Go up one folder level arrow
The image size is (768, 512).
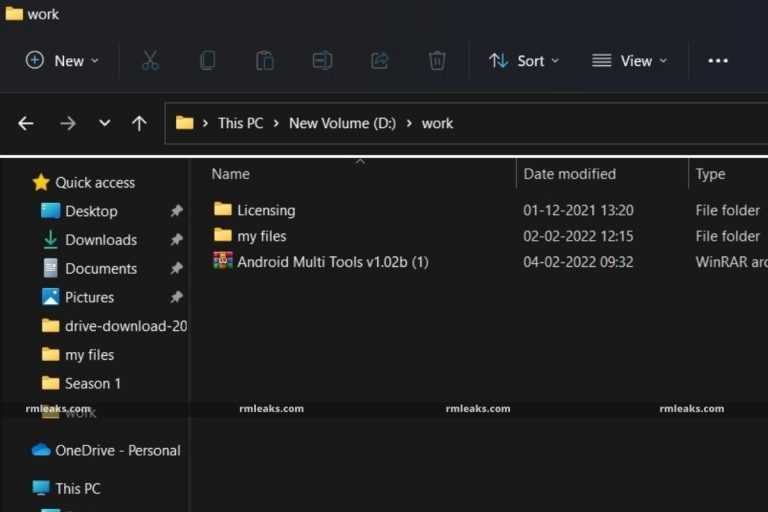tap(139, 123)
